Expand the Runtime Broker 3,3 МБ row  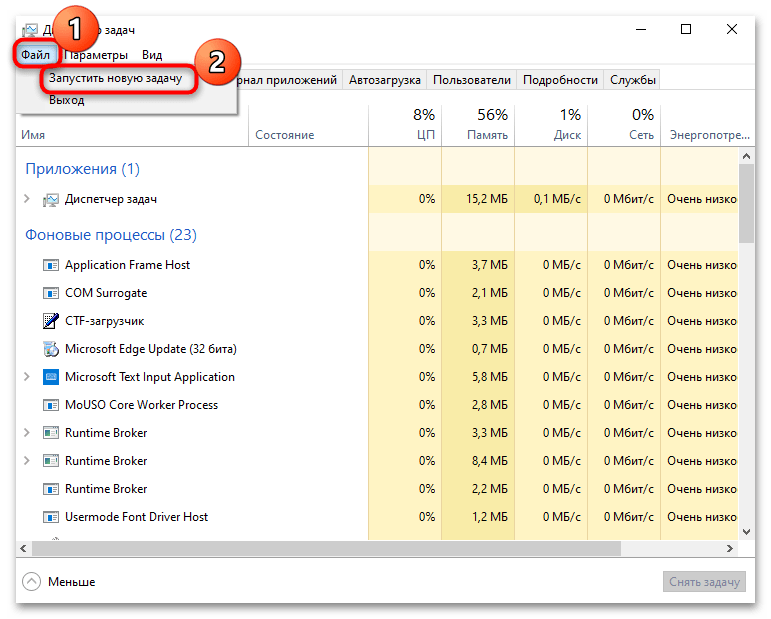pos(27,433)
